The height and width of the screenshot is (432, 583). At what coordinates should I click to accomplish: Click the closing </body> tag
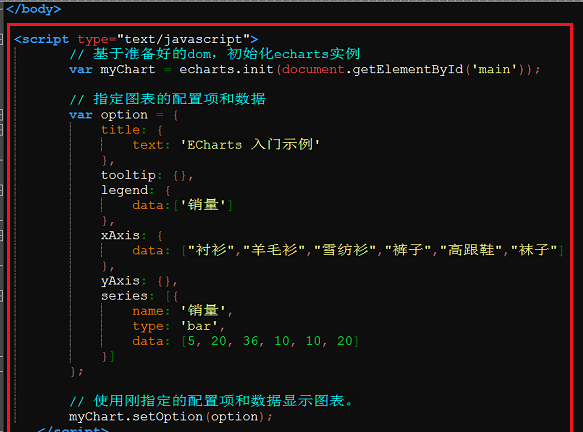click(33, 9)
